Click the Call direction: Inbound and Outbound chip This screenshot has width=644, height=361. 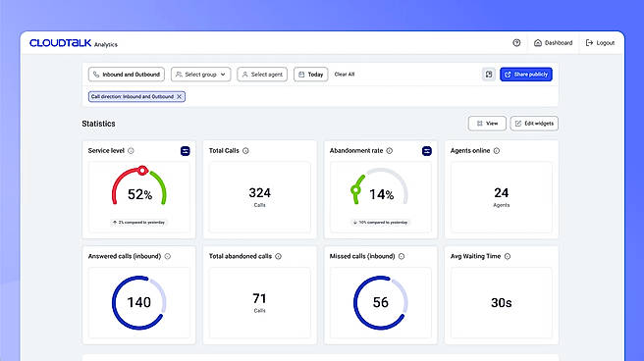(136, 97)
